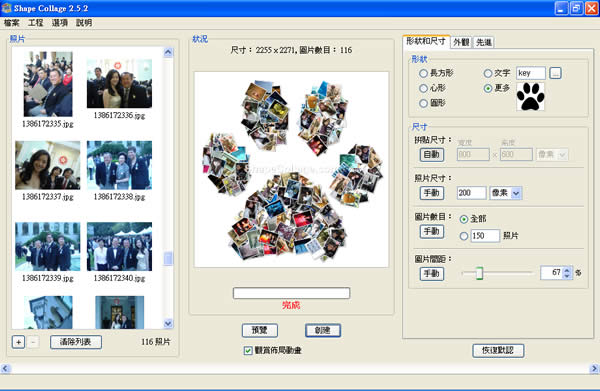The width and height of the screenshot is (600, 391).
Task: Click the photo count field showing 150
Action: 485,236
